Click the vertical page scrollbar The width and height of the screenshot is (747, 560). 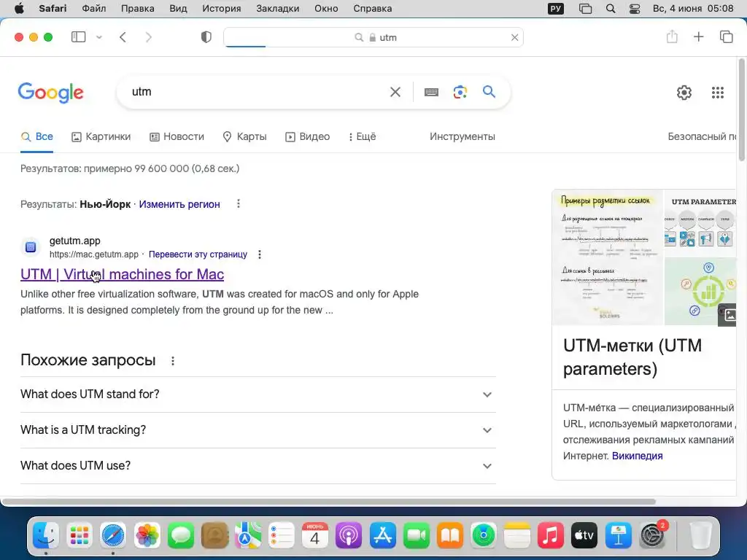pos(742,109)
